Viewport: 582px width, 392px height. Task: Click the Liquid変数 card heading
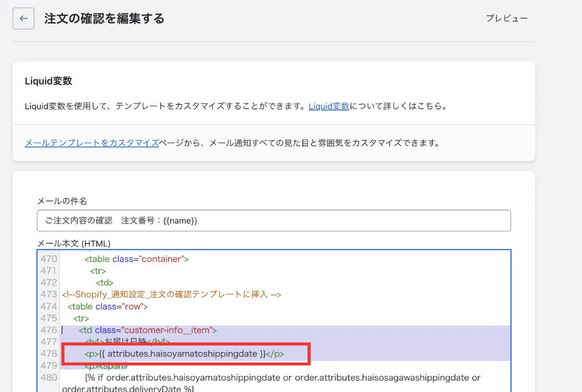tap(49, 81)
